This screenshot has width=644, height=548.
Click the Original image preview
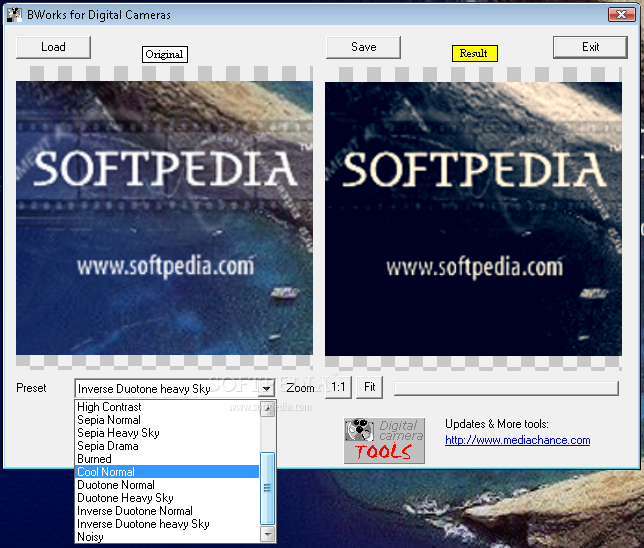pyautogui.click(x=164, y=218)
